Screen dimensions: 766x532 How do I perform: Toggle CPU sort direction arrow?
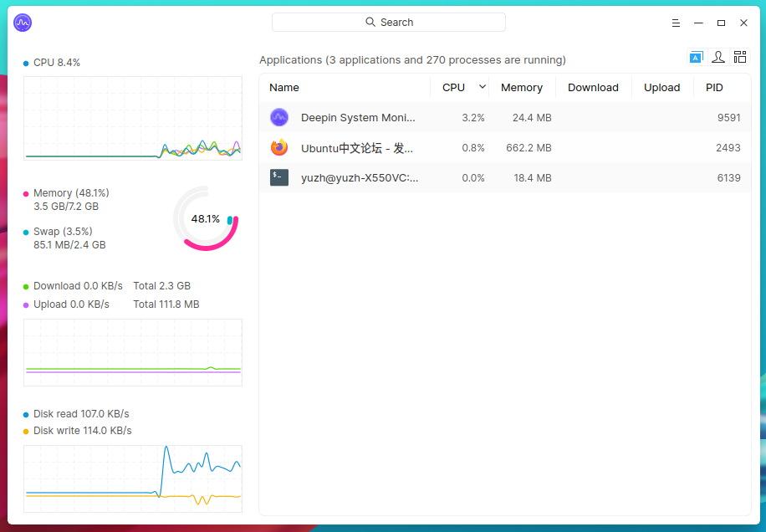coord(483,87)
